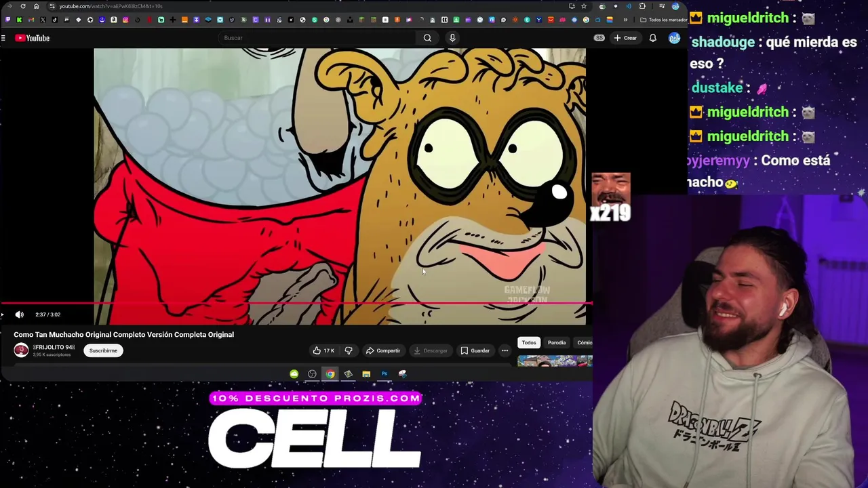The width and height of the screenshot is (868, 488).
Task: Focus the Buscar search field
Action: [317, 38]
